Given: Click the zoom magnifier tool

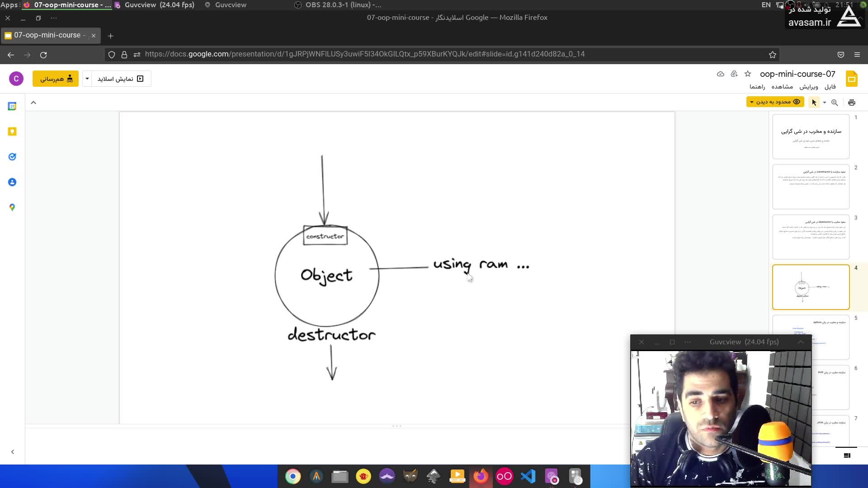Looking at the screenshot, I should [x=835, y=103].
